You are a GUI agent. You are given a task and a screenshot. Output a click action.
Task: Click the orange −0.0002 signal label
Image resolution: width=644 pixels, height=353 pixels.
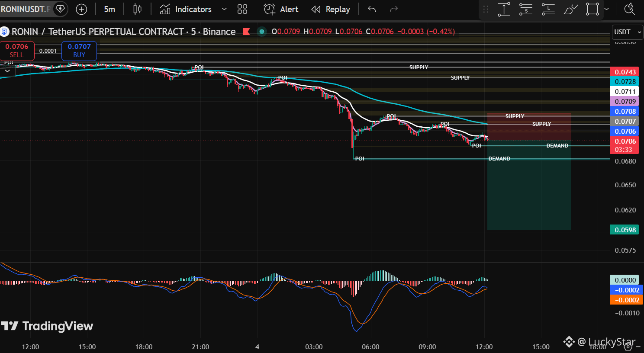pyautogui.click(x=627, y=300)
